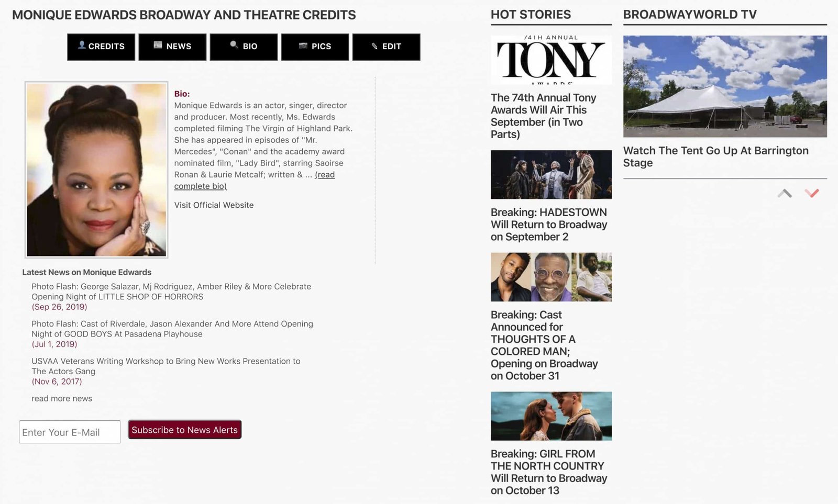Image resolution: width=838 pixels, height=504 pixels.
Task: Click the Sep 26, 2019 date text
Action: tap(59, 307)
